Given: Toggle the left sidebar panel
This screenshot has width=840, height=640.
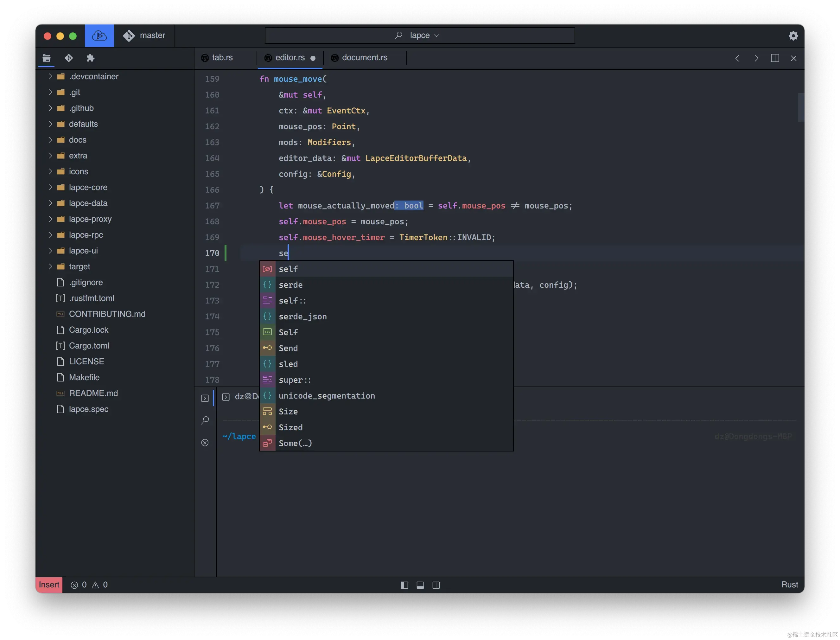Looking at the screenshot, I should pos(404,585).
